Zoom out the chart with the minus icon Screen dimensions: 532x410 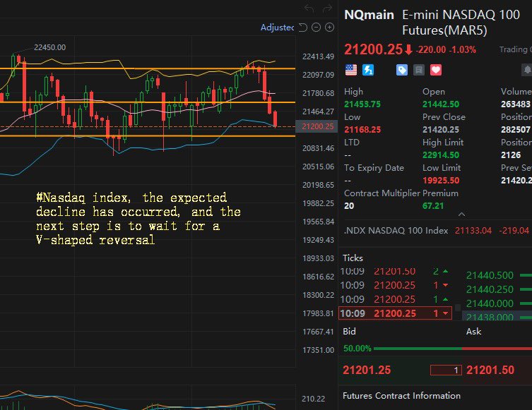pos(316,28)
